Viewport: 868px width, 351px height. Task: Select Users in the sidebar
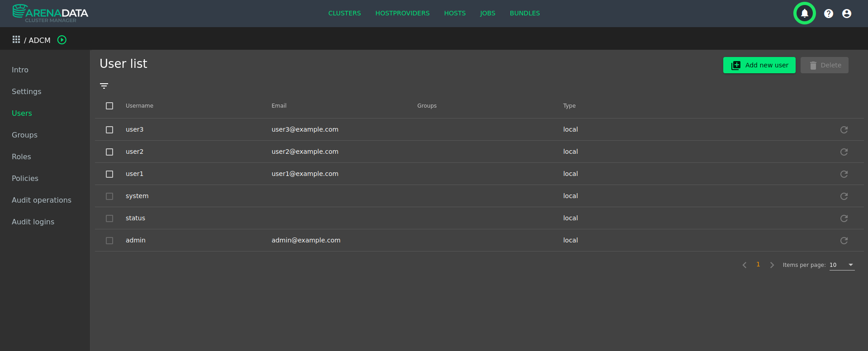pos(22,113)
